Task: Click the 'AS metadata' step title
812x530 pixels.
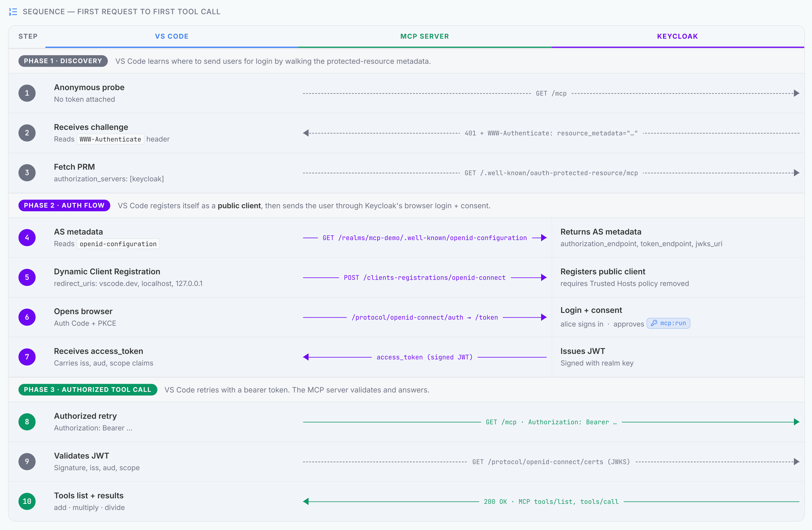Action: [x=78, y=232]
